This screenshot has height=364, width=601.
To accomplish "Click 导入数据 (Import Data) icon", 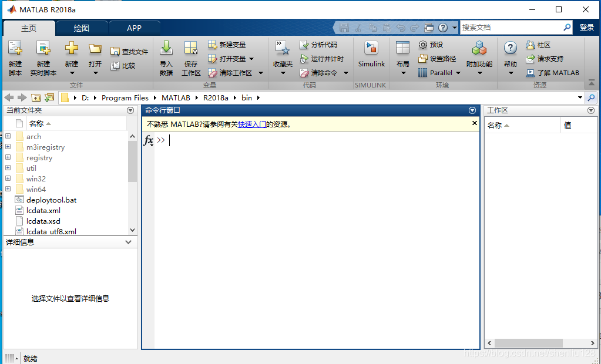I will pos(166,48).
